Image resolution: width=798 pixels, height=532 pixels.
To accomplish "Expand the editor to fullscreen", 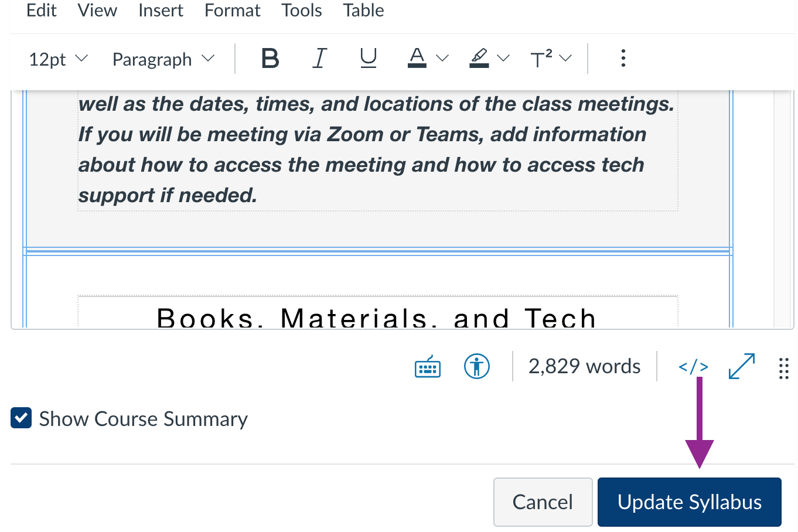I will click(741, 366).
